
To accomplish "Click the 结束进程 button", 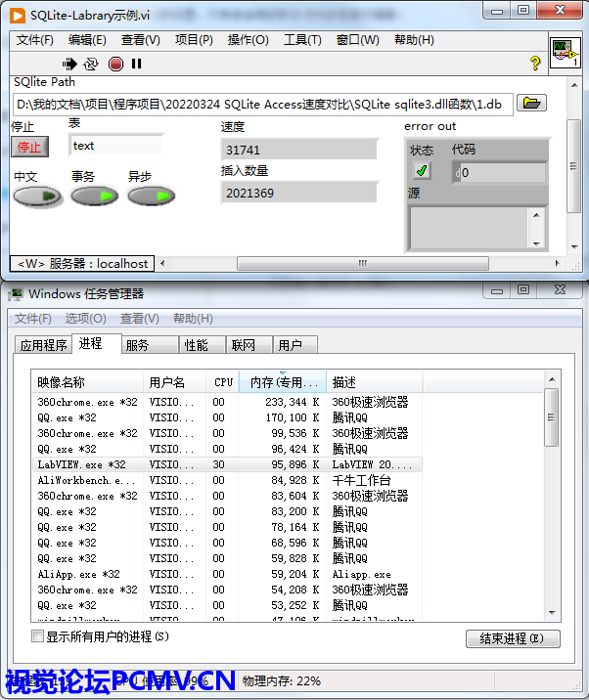I will 513,638.
